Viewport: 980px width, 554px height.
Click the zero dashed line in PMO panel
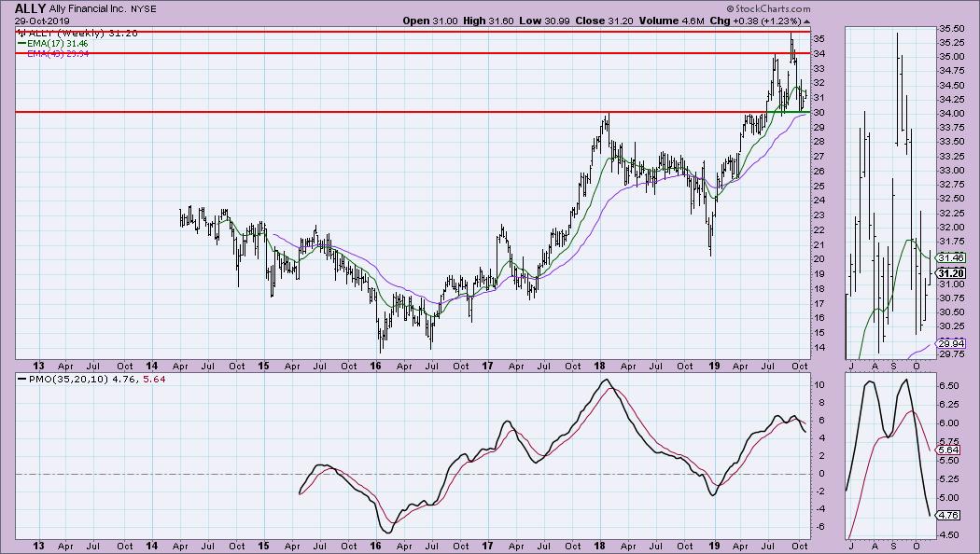tap(413, 474)
